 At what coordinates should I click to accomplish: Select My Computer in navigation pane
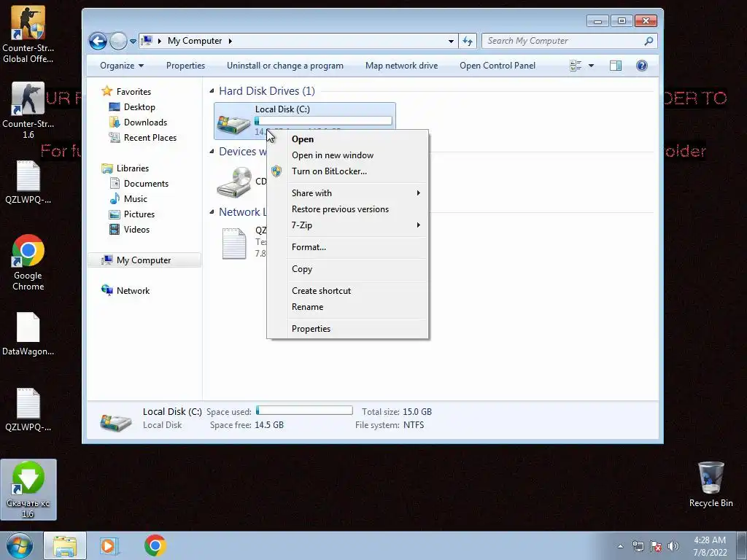click(x=144, y=260)
